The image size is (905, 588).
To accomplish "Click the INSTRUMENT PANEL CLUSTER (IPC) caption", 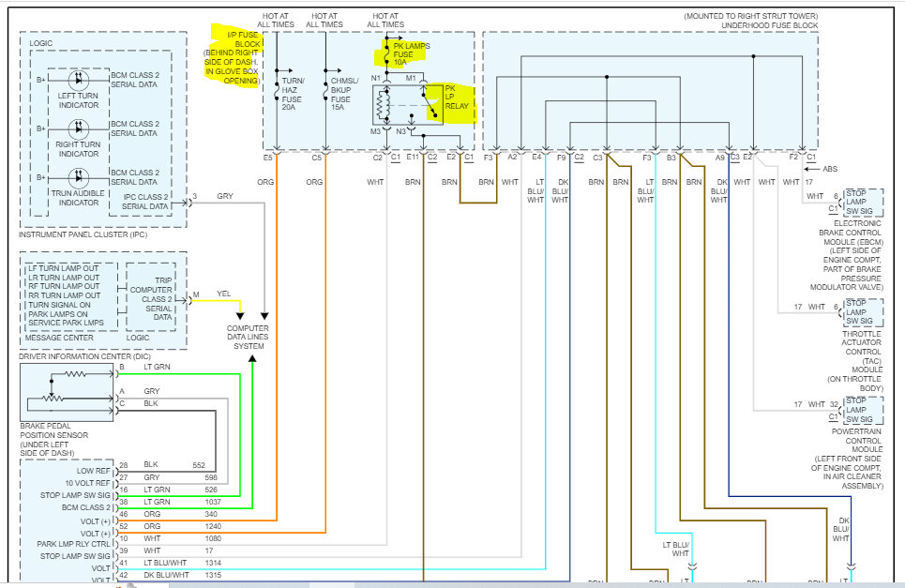I will tap(83, 234).
